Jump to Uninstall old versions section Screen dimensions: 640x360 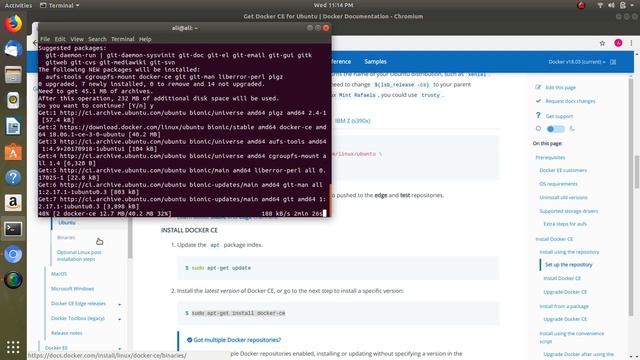563,198
